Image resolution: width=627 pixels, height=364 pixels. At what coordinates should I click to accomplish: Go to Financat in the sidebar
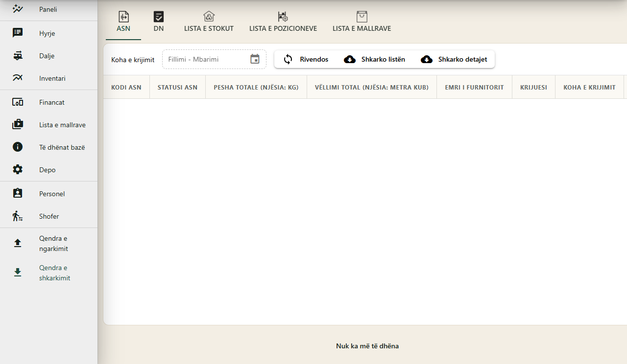(x=48, y=102)
